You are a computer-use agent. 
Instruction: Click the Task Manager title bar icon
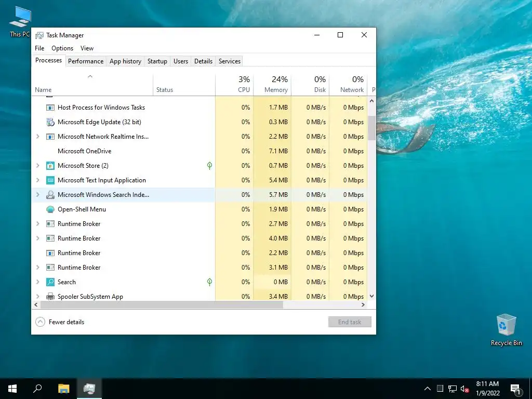39,35
